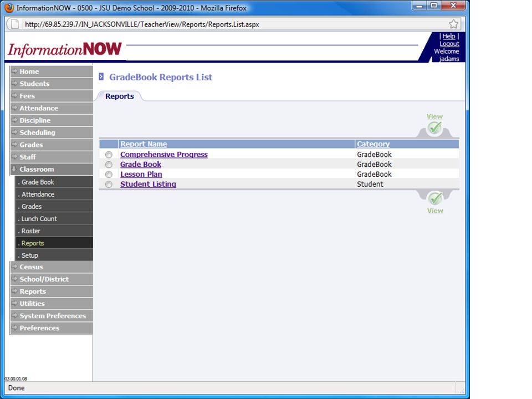Click the Student category cell
The width and height of the screenshot is (532, 399).
(370, 184)
